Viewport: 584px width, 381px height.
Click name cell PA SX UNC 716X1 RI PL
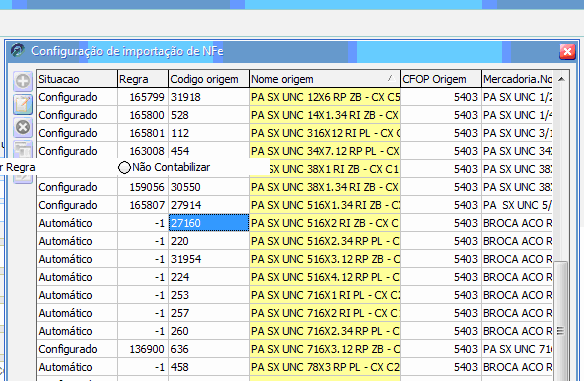coord(325,295)
